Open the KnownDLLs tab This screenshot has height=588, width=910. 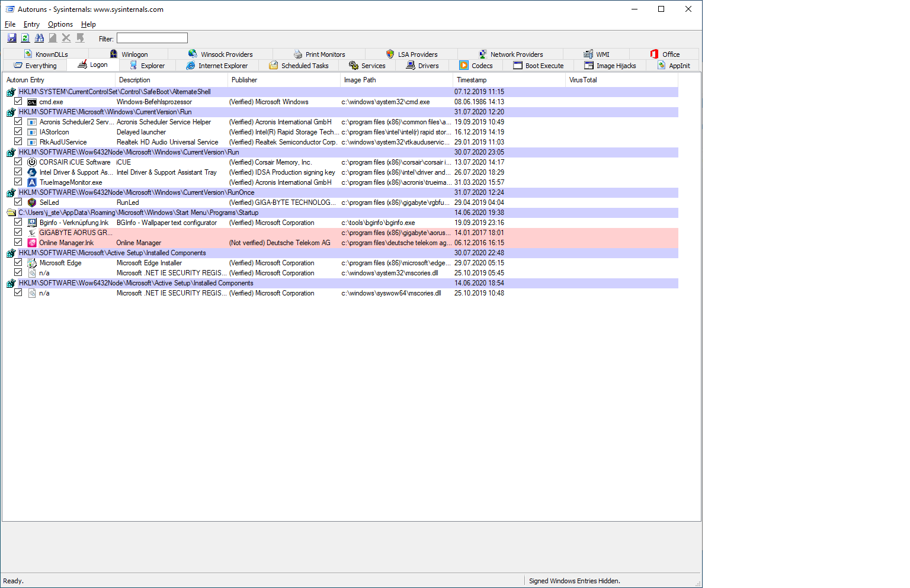[46, 54]
